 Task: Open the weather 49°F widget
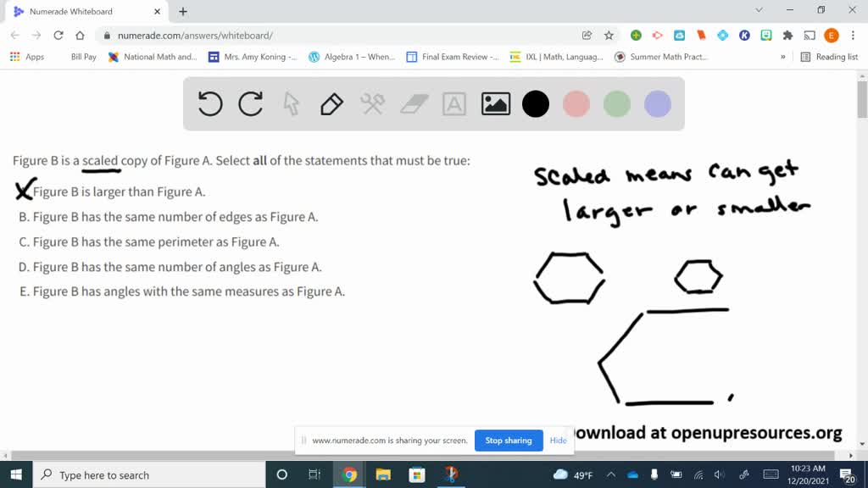(x=573, y=474)
